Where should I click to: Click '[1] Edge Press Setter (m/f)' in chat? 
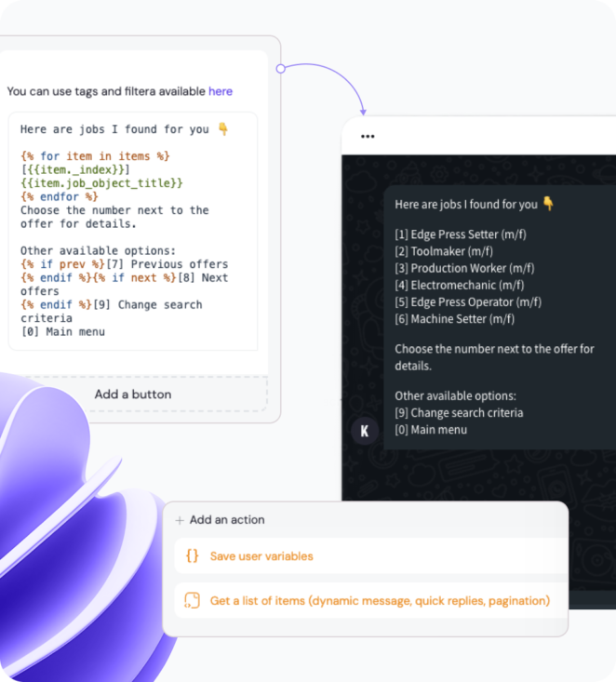tap(461, 234)
